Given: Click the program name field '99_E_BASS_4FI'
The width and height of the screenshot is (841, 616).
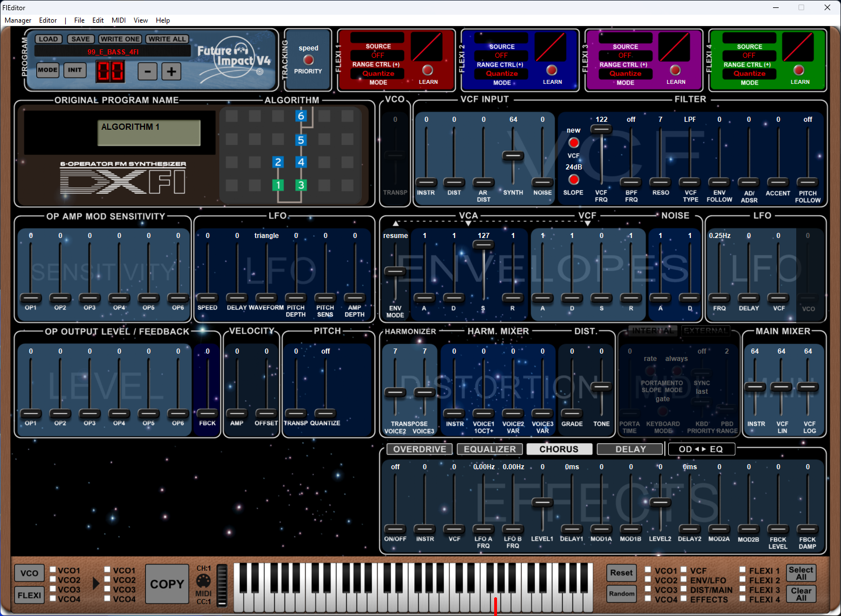Looking at the screenshot, I should coord(113,52).
